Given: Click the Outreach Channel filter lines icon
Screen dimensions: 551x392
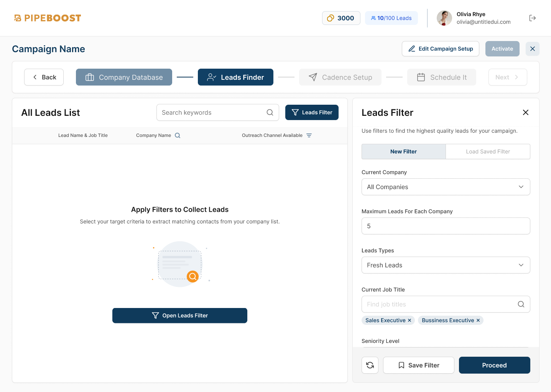Looking at the screenshot, I should 309,135.
